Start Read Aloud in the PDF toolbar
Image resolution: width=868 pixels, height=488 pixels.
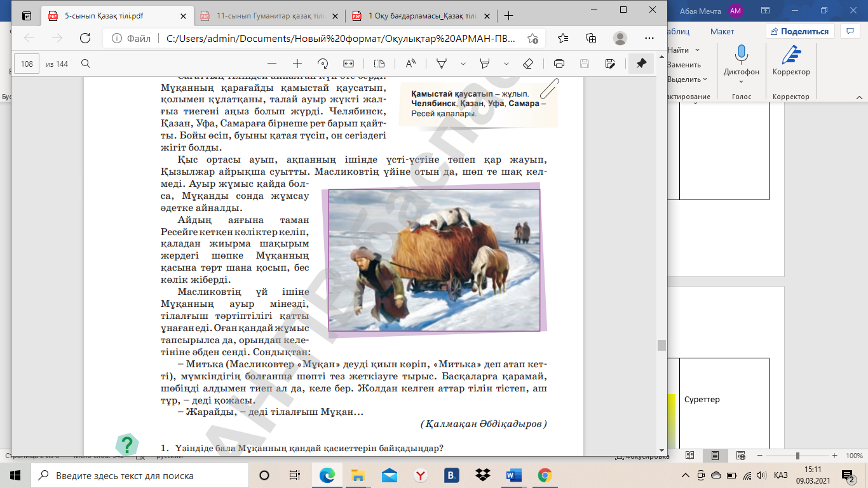tap(410, 64)
